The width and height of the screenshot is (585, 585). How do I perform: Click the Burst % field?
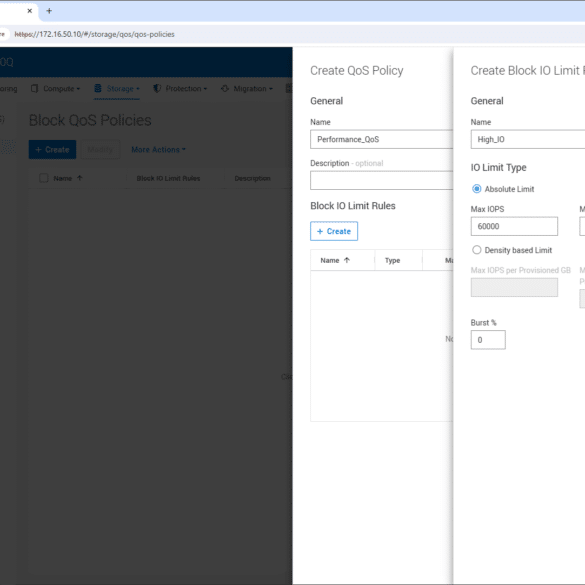[488, 340]
